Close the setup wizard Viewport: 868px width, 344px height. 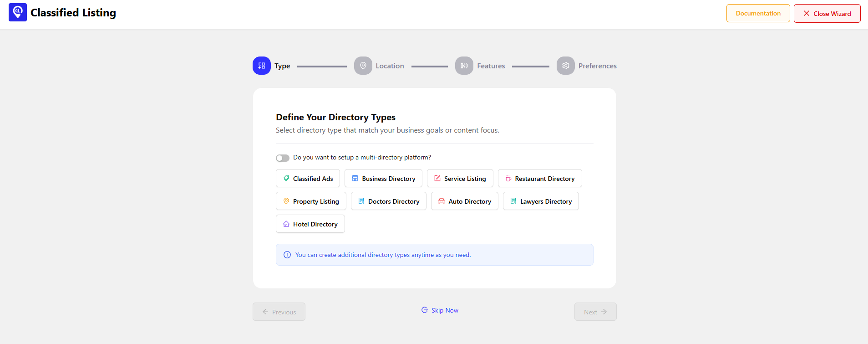[827, 13]
